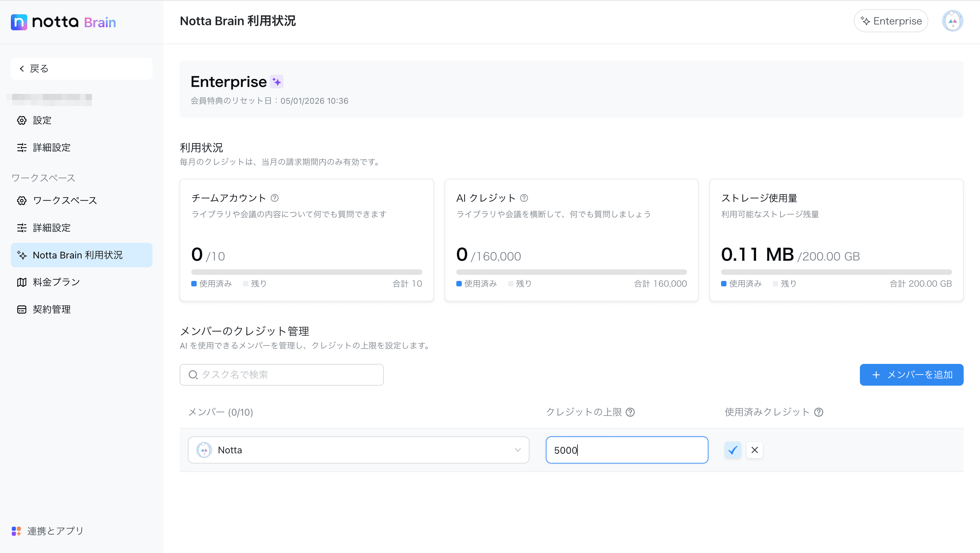This screenshot has width=980, height=553.
Task: Click help icon beside 使用済みクレジット
Action: [819, 412]
